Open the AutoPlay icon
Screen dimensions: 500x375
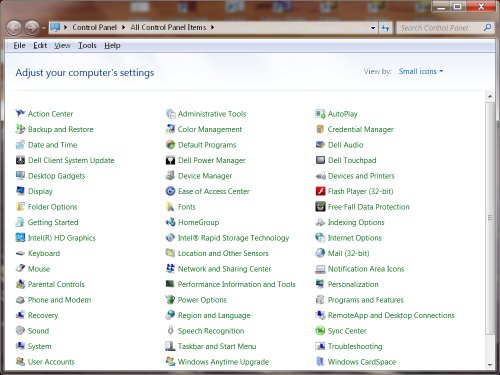[320, 114]
